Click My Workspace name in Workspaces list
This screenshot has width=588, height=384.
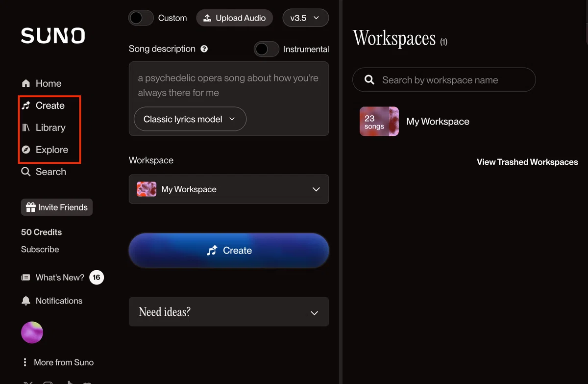(x=438, y=122)
